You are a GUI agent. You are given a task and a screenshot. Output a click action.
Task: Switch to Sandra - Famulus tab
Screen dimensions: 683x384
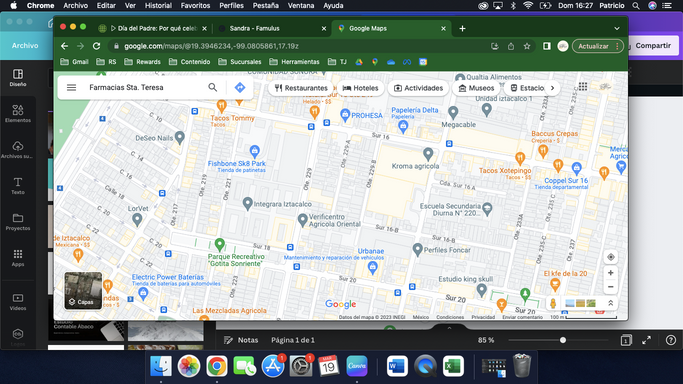click(x=272, y=29)
